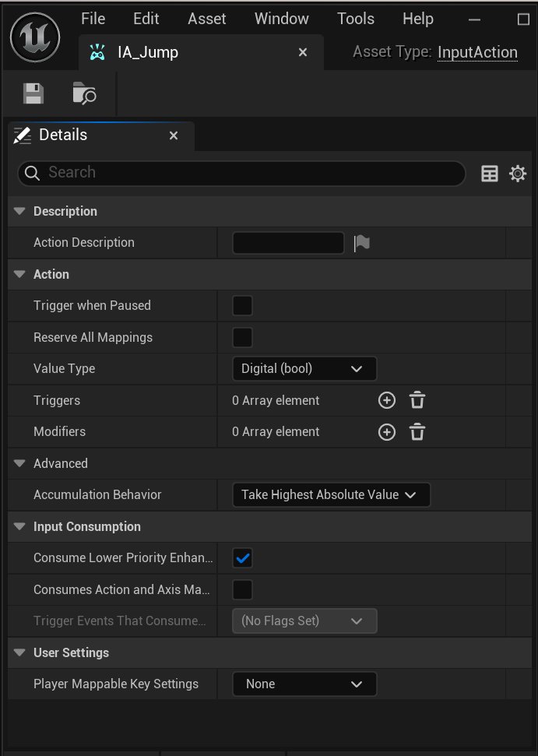538x756 pixels.
Task: Click the Accumulation Behavior label
Action: click(x=97, y=494)
